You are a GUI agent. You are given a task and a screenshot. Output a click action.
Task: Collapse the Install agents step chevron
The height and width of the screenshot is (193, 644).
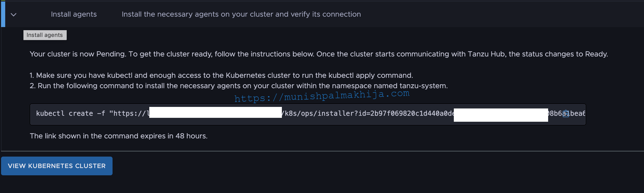coord(14,15)
